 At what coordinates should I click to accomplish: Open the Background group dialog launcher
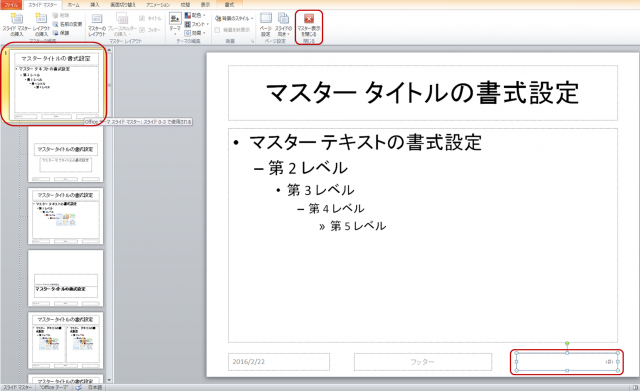[x=252, y=41]
